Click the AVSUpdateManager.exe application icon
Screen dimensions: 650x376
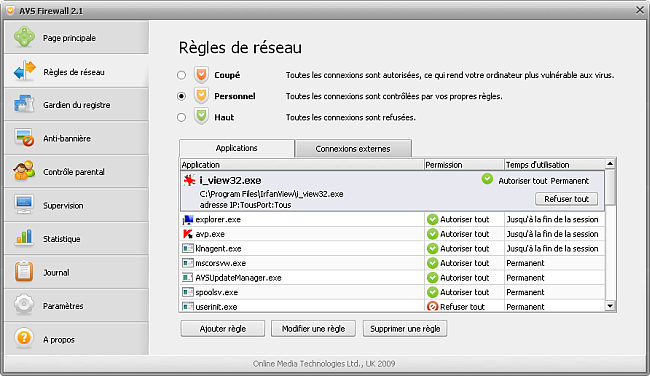coord(188,277)
